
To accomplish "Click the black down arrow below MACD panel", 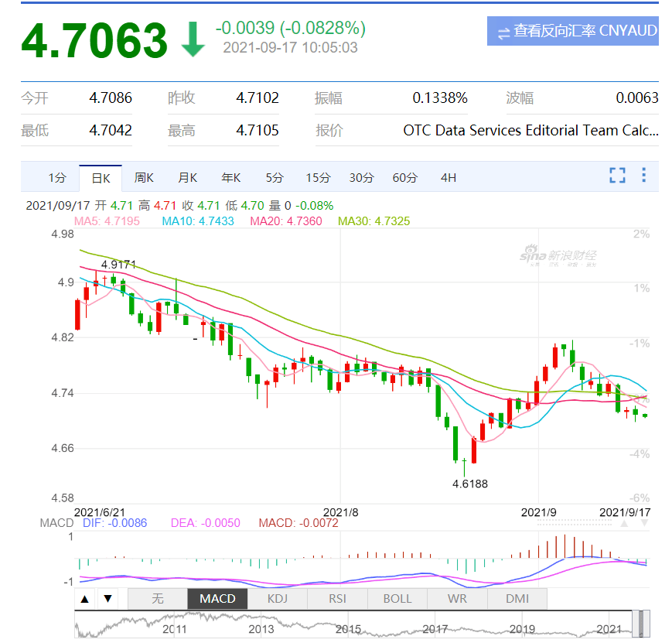I will coord(108,598).
